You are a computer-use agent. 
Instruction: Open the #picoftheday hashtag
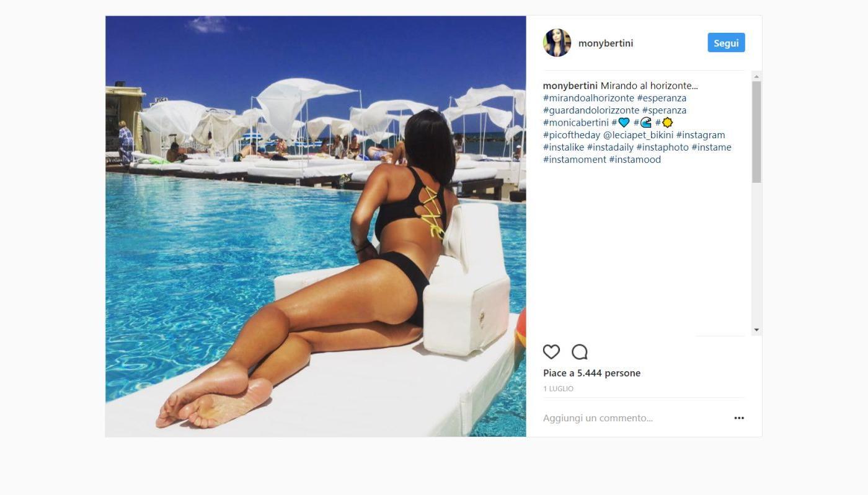[x=572, y=135]
